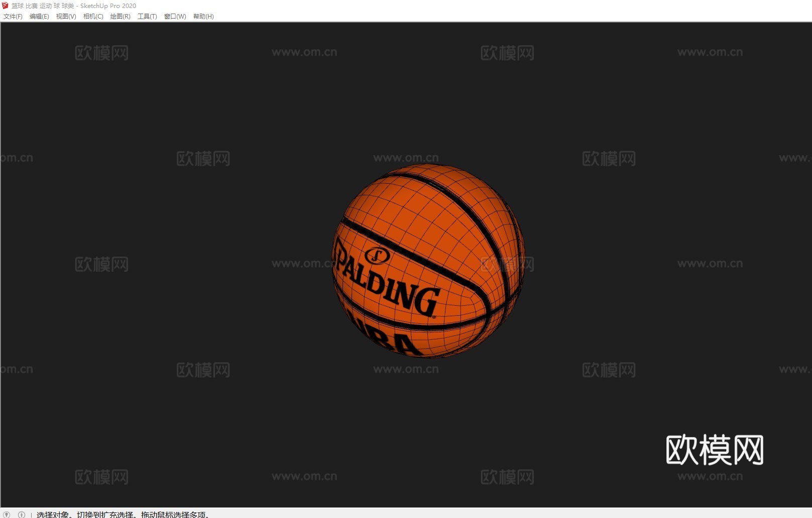Image resolution: width=812 pixels, height=518 pixels.
Task: Click the status hint text 选择对象
Action: point(53,514)
